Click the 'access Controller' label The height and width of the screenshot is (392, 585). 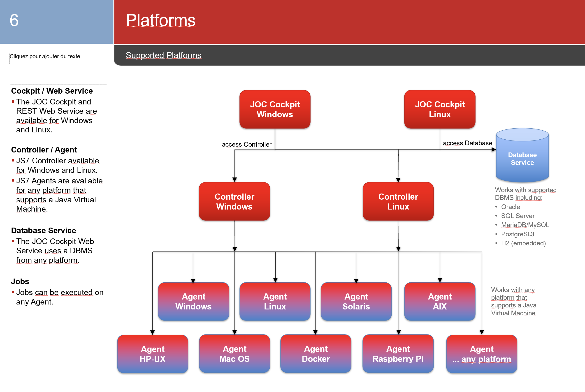[246, 145]
